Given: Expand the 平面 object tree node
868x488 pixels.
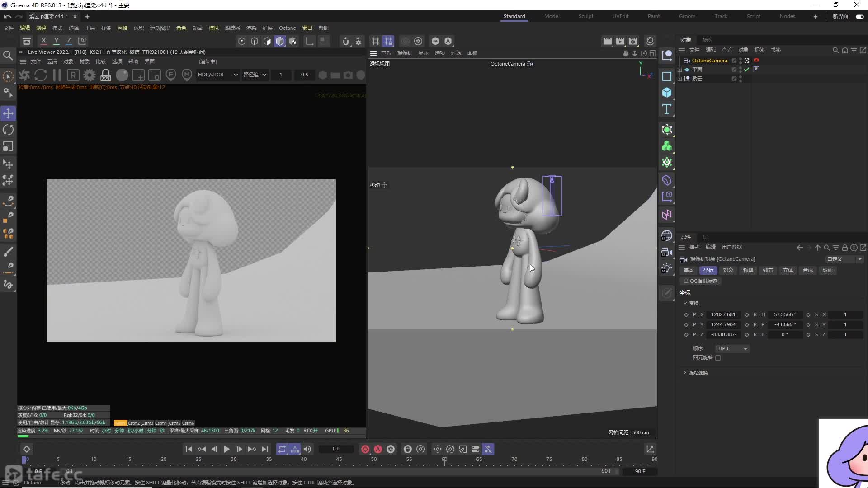Looking at the screenshot, I should tap(679, 70).
